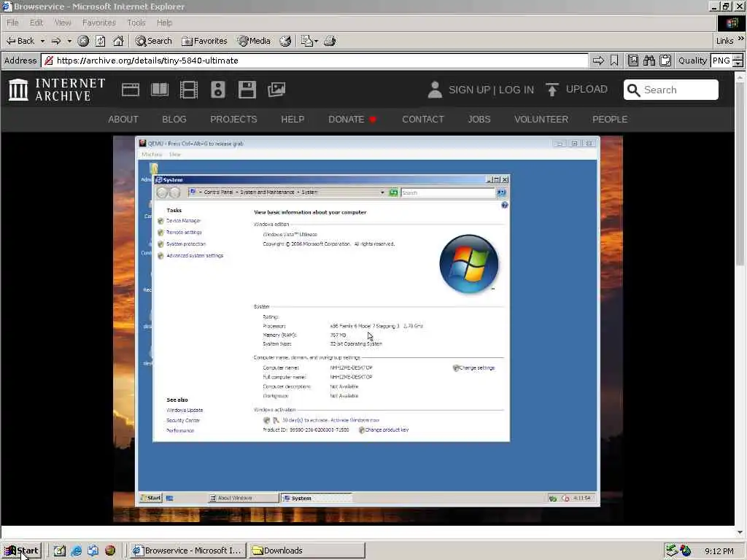Switch to Downloads taskbar button
The image size is (747, 560).
306,551
